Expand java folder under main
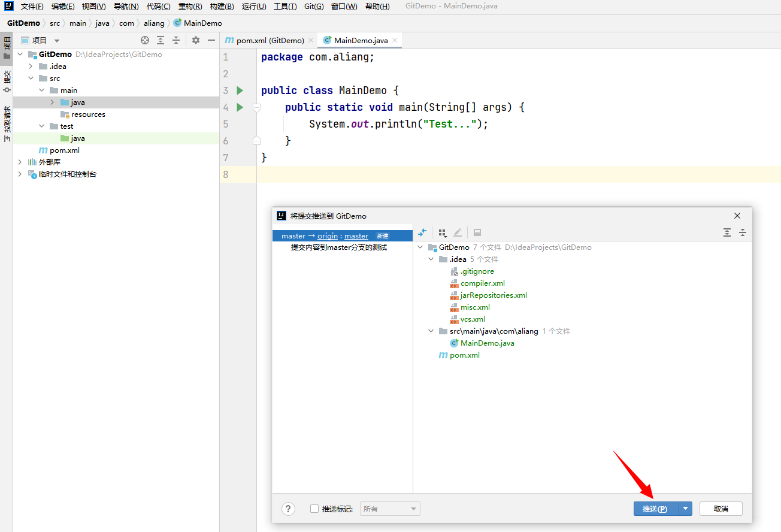The image size is (781, 532). tap(52, 102)
